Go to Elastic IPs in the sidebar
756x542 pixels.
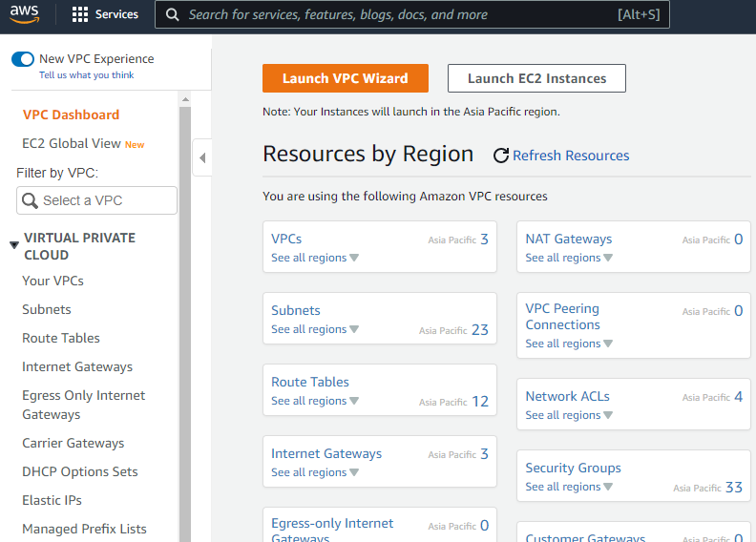tap(52, 500)
